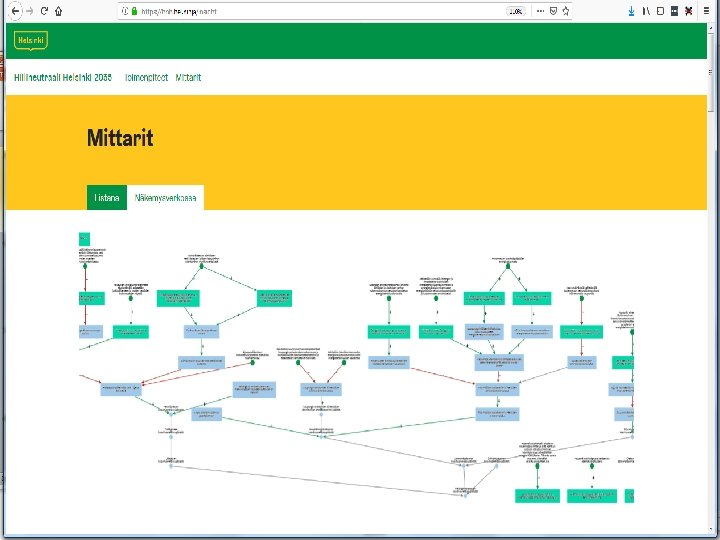Open the downloads arrow panel
The height and width of the screenshot is (540, 720).
(x=631, y=11)
